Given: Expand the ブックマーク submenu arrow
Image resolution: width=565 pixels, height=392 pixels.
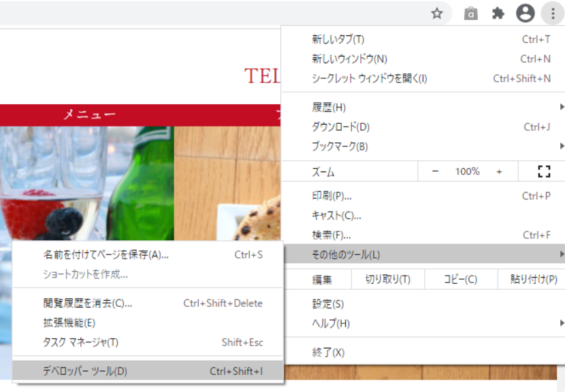Looking at the screenshot, I should (x=561, y=146).
